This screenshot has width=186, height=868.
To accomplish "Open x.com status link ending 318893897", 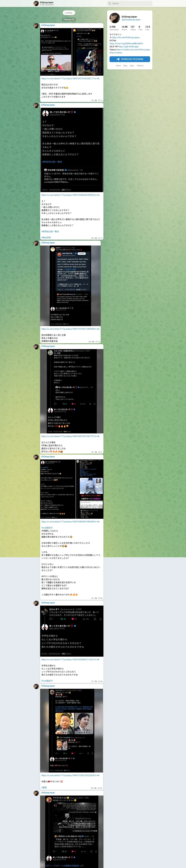I will [x=70, y=522].
